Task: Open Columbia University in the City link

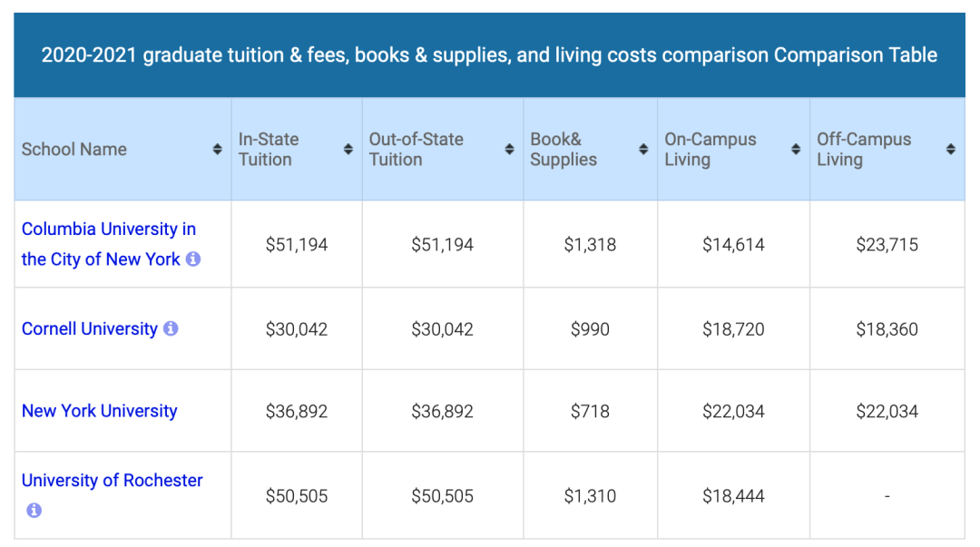Action: pos(109,244)
